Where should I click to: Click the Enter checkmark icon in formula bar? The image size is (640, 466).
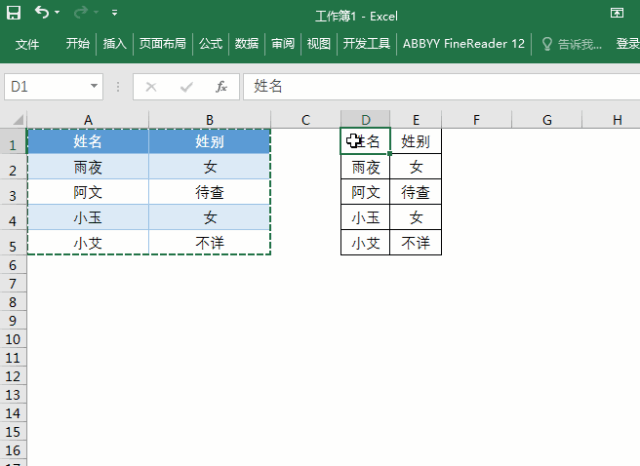pyautogui.click(x=187, y=87)
